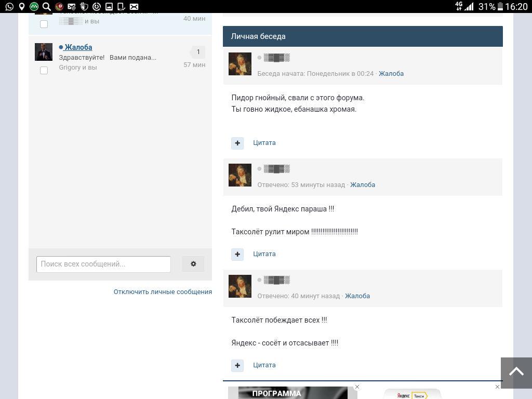Click Цитата under the first message
Screen dimensions: 532x399
pyautogui.click(x=264, y=143)
